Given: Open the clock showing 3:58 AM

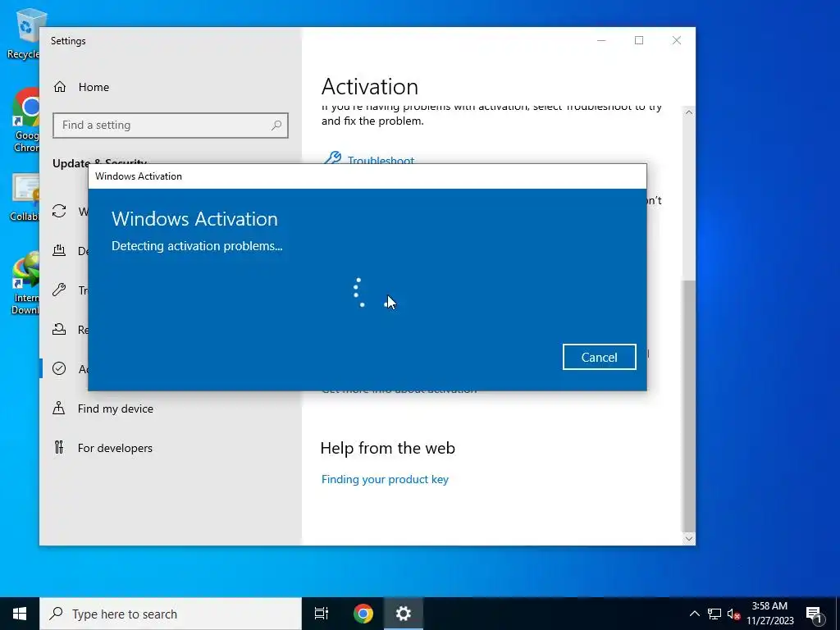Looking at the screenshot, I should pyautogui.click(x=770, y=614).
